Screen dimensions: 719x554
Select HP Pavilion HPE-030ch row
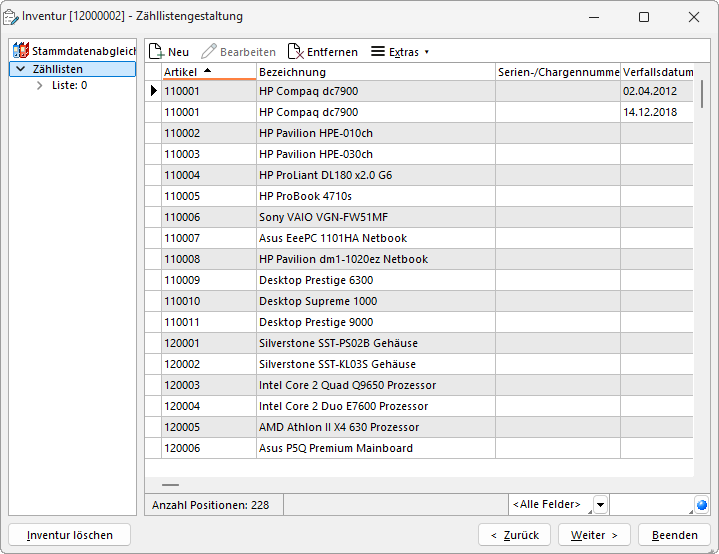click(x=419, y=154)
